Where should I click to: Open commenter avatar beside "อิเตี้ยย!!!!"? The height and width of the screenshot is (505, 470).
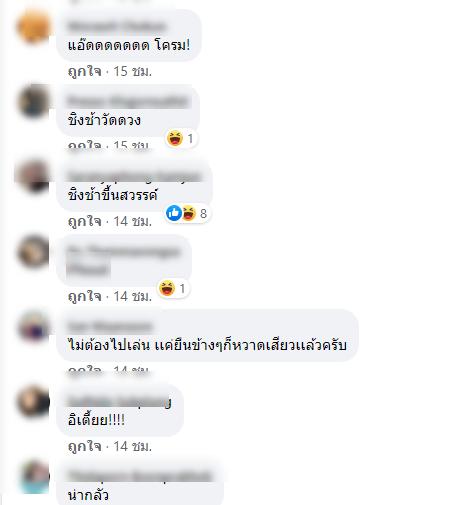33,401
